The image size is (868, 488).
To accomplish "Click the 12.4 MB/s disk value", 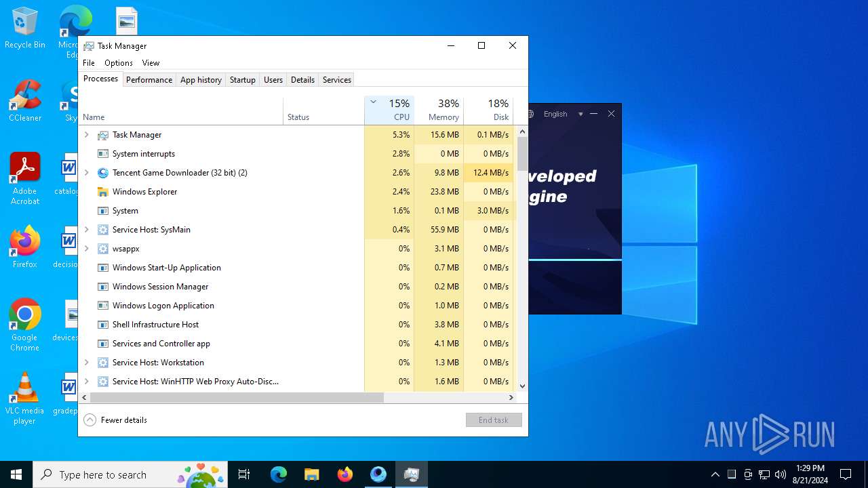I will click(x=491, y=173).
